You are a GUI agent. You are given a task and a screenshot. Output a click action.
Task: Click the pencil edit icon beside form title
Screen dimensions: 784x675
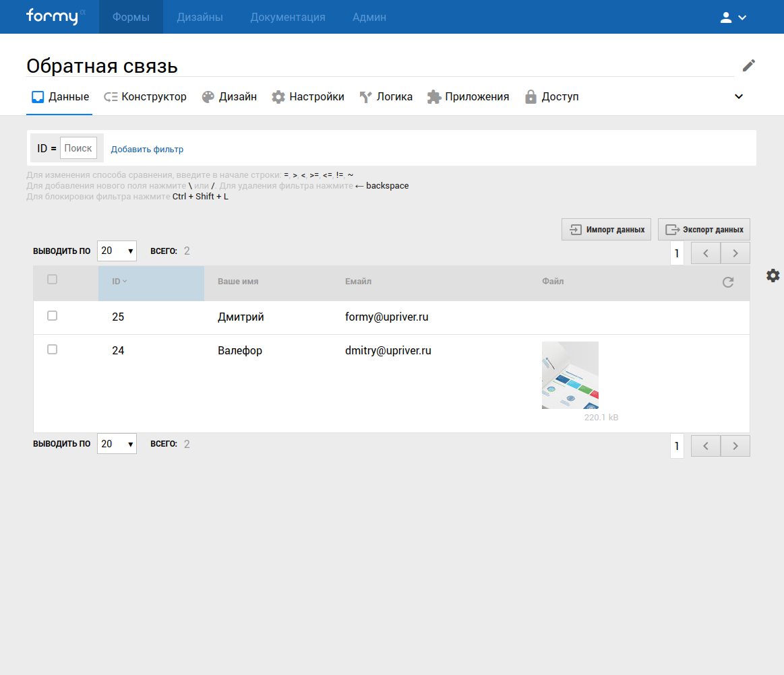coord(748,65)
